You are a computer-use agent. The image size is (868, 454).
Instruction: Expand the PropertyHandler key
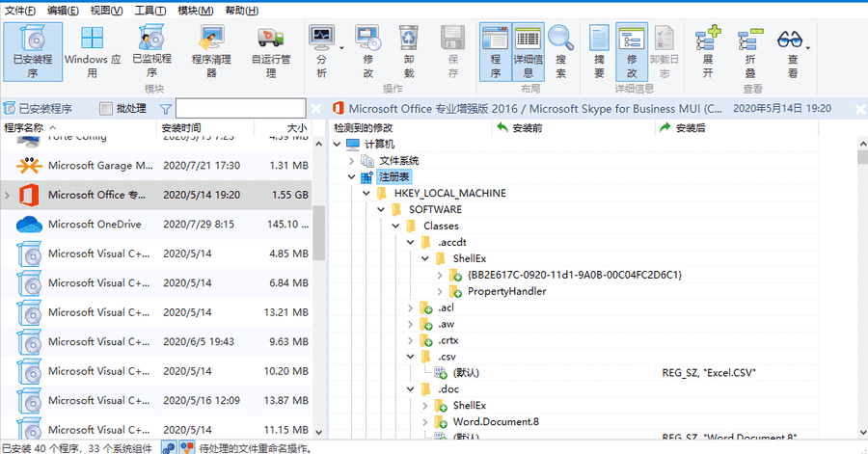pyautogui.click(x=440, y=291)
